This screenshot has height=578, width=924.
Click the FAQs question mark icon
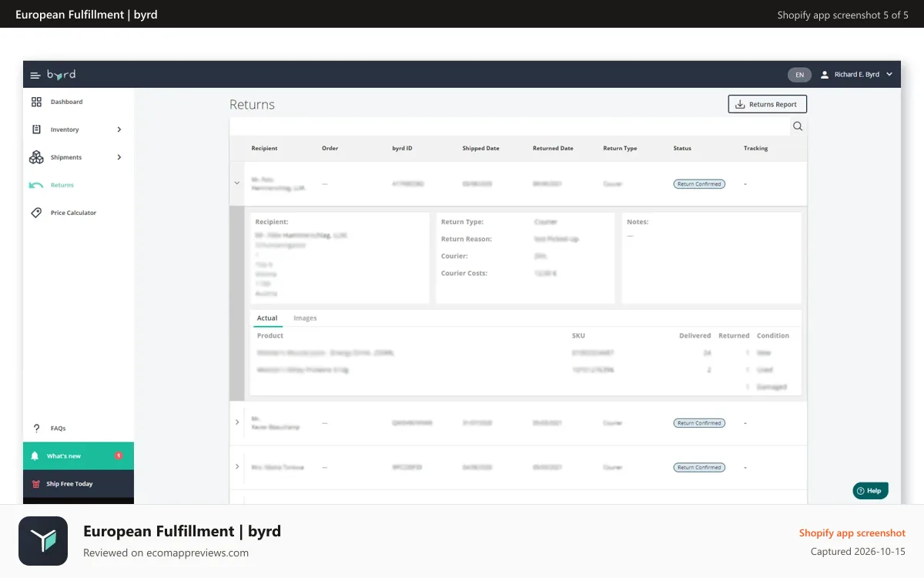pos(36,428)
